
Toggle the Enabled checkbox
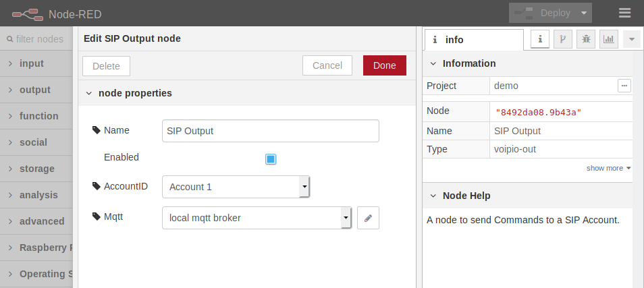[271, 159]
